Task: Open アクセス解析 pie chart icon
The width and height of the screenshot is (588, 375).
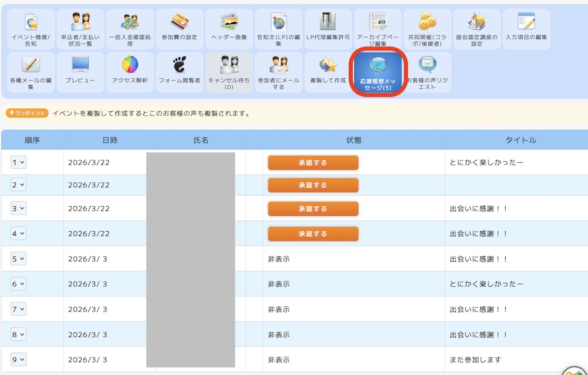Action: (130, 72)
